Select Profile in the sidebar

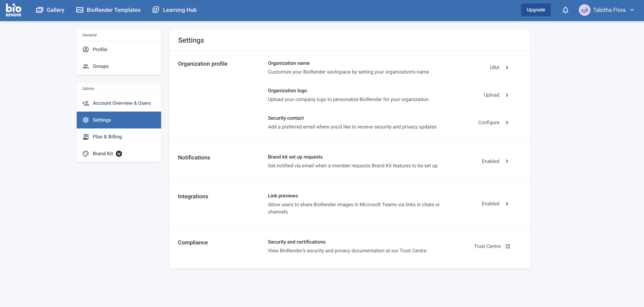(x=119, y=49)
